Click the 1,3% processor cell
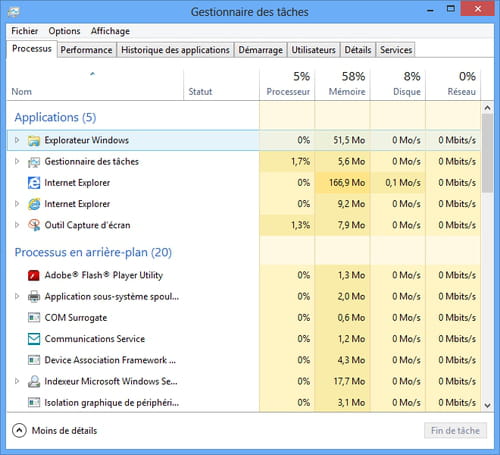The width and height of the screenshot is (500, 455). point(287,225)
